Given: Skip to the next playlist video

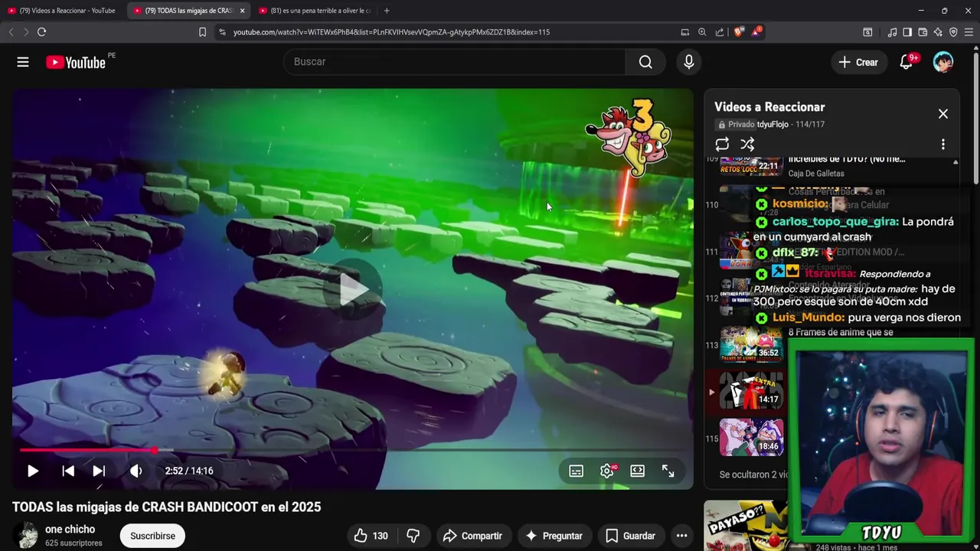Looking at the screenshot, I should (99, 471).
